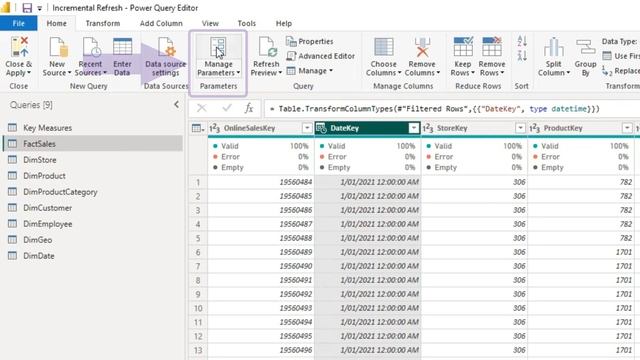This screenshot has width=640, height=360.
Task: Click the Close & Apply icon
Action: [x=20, y=47]
